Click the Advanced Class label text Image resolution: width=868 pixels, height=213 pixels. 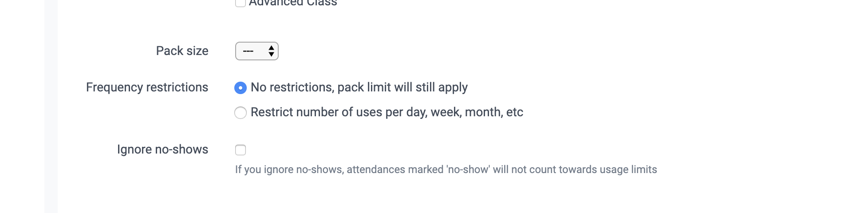[x=293, y=3]
